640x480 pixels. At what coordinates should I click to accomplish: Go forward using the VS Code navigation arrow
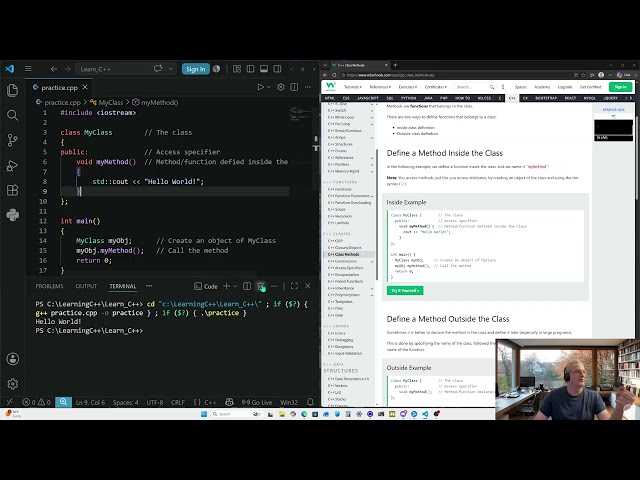tap(67, 69)
